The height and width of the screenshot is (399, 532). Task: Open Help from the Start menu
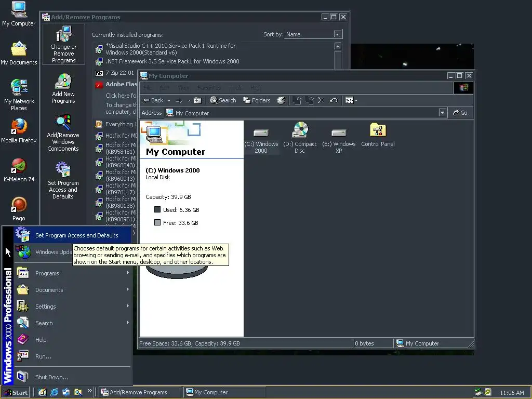tap(73, 340)
